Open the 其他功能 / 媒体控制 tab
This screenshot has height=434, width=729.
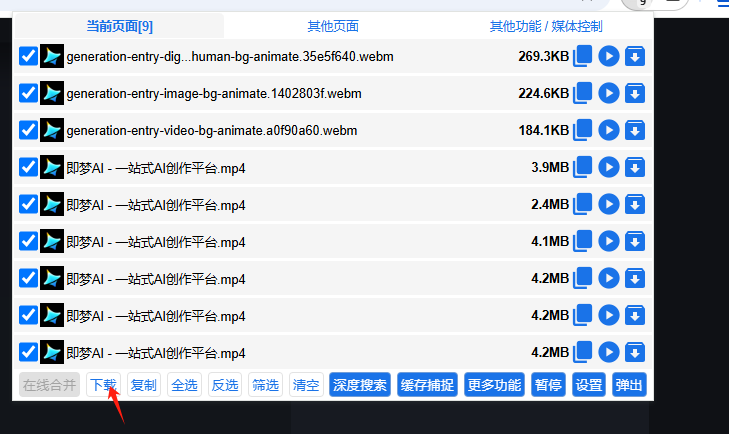[x=546, y=26]
